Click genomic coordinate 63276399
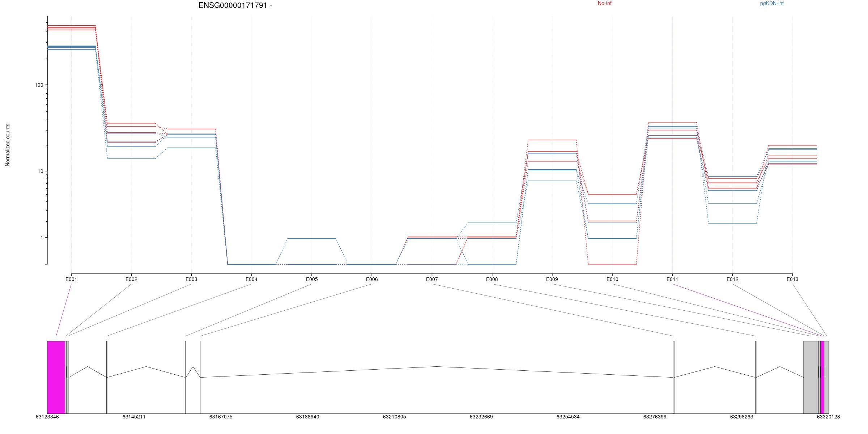The height and width of the screenshot is (434, 868). [655, 417]
